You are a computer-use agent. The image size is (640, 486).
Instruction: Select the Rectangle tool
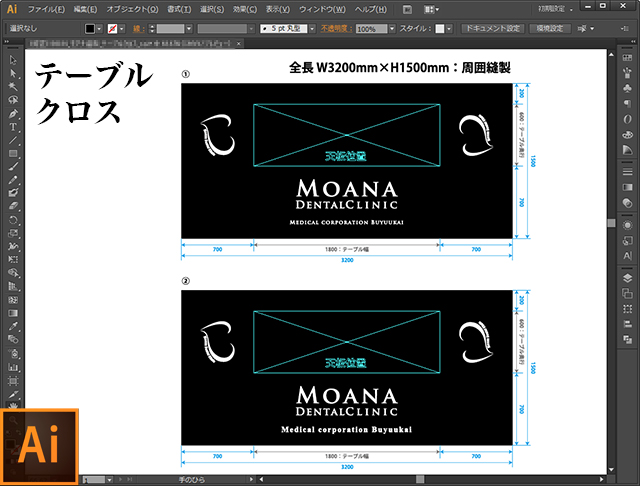(x=13, y=153)
